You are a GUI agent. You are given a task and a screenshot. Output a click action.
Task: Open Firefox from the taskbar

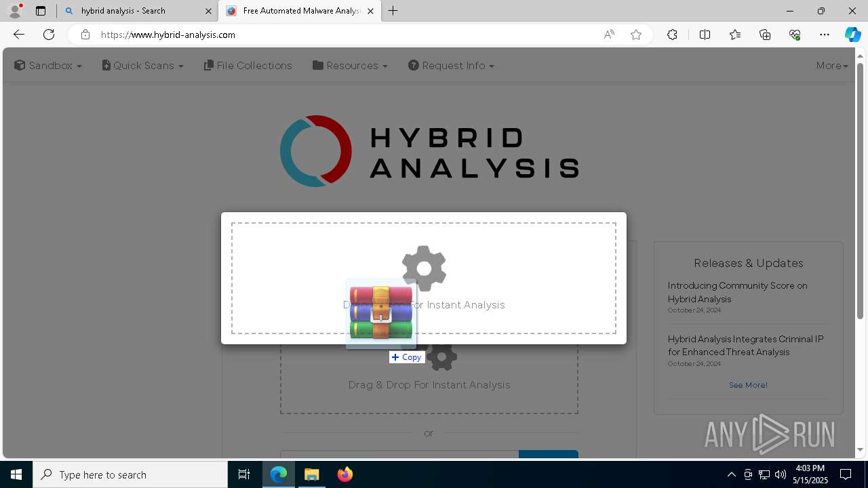(345, 474)
